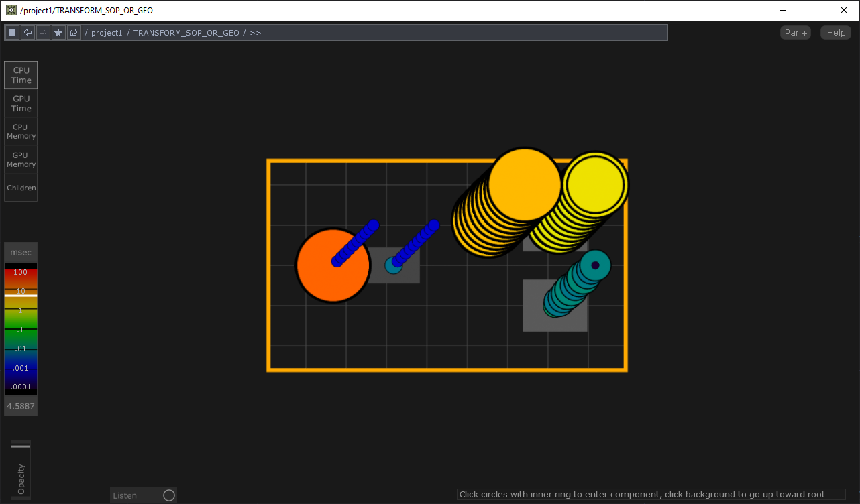Click the home icon in path bar
The width and height of the screenshot is (860, 504).
click(74, 32)
